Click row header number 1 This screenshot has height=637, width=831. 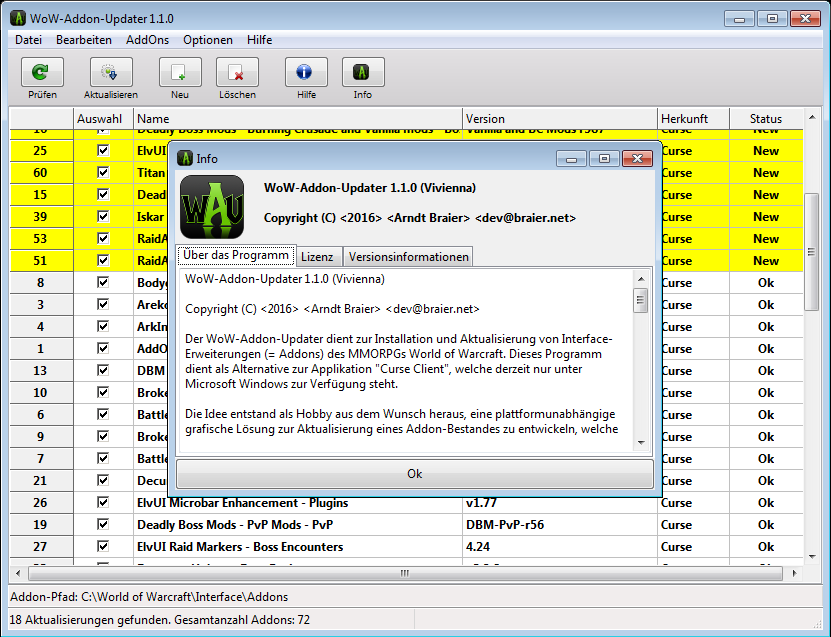tap(40, 349)
